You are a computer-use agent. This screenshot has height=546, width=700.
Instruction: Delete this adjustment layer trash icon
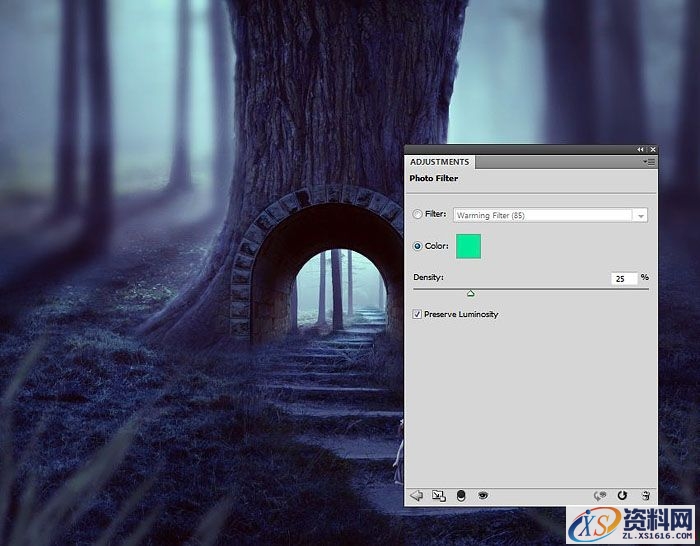(646, 495)
